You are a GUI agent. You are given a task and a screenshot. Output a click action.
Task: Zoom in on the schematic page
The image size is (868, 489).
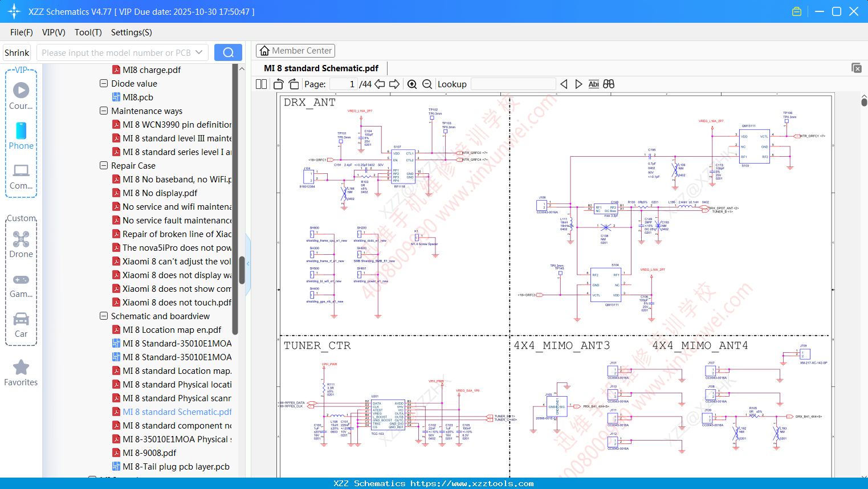point(412,84)
